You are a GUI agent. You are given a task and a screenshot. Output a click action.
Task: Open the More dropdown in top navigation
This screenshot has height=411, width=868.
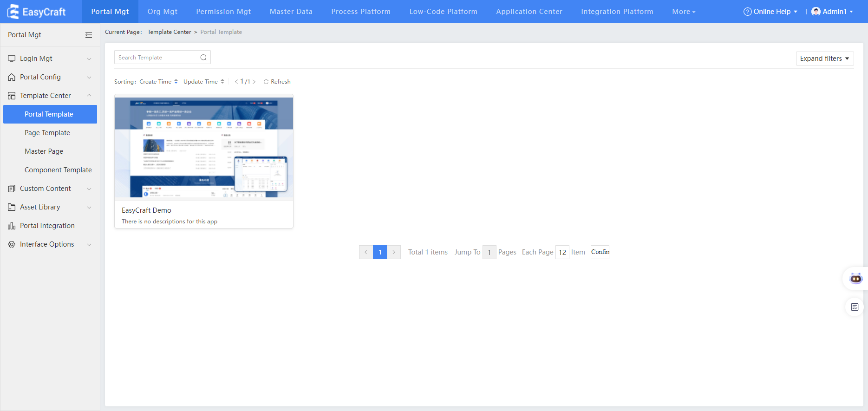tap(683, 12)
